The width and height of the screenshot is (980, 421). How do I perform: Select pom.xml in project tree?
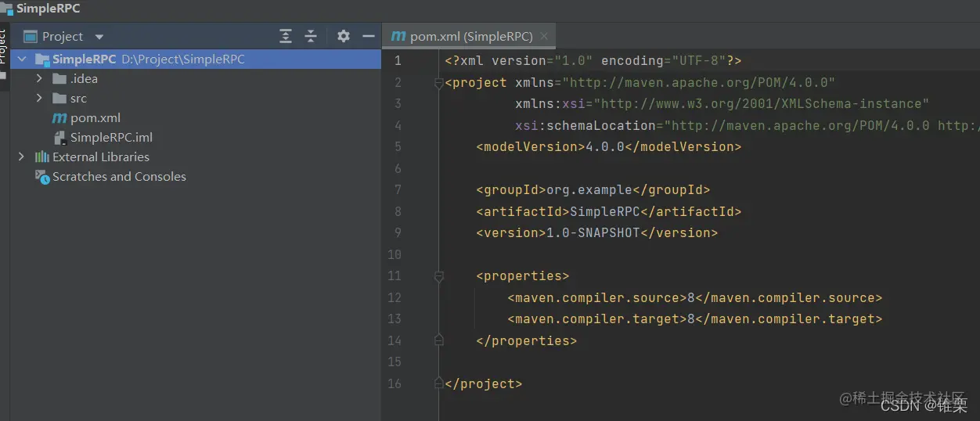95,117
